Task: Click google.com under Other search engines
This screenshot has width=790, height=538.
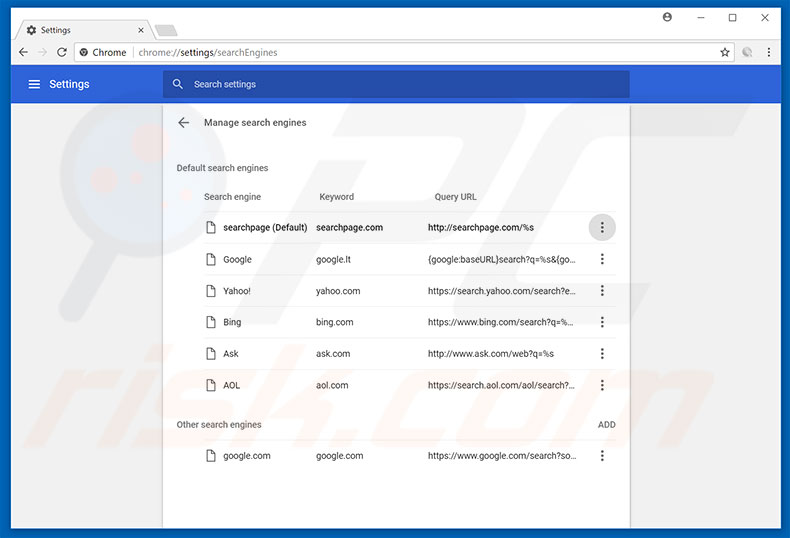Action: [246, 456]
